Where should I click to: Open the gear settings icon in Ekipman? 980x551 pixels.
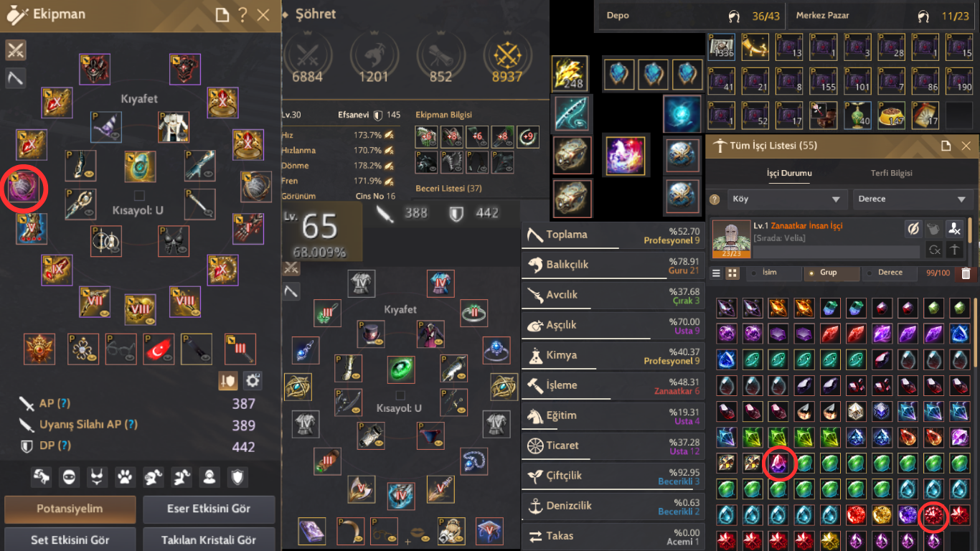(x=252, y=380)
